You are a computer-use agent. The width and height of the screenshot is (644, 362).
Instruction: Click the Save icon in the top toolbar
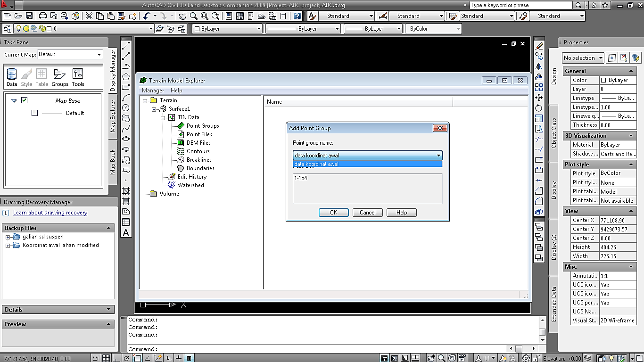30,16
